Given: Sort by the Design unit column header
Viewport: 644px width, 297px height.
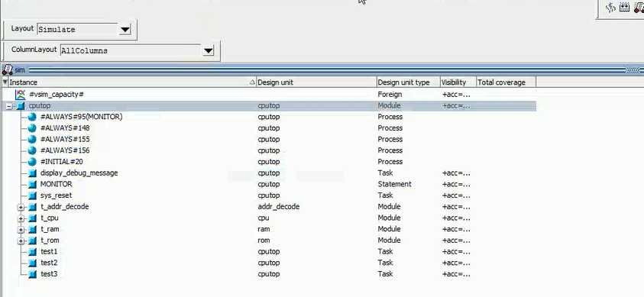Looking at the screenshot, I should 316,82.
